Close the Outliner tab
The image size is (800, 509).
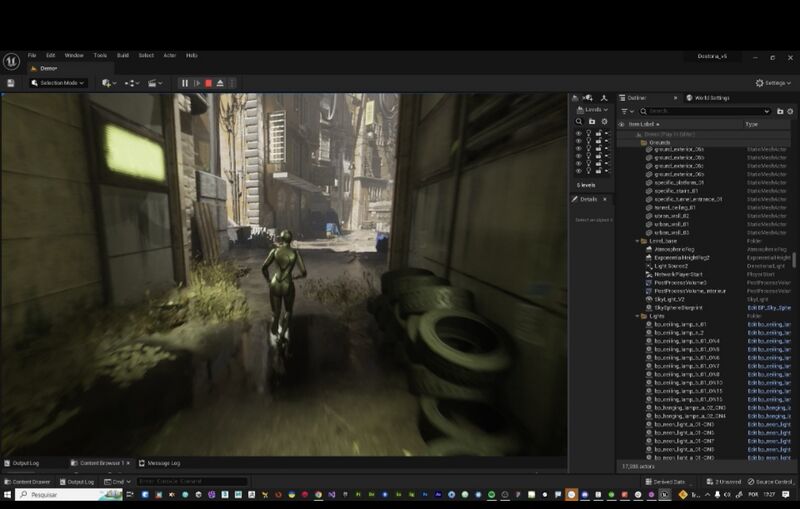675,98
